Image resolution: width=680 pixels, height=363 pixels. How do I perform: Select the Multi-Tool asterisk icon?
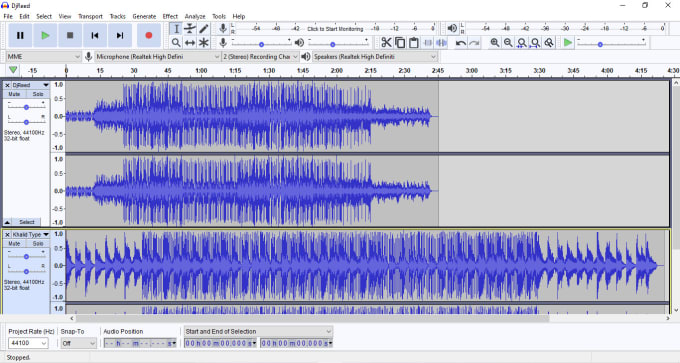pyautogui.click(x=203, y=43)
